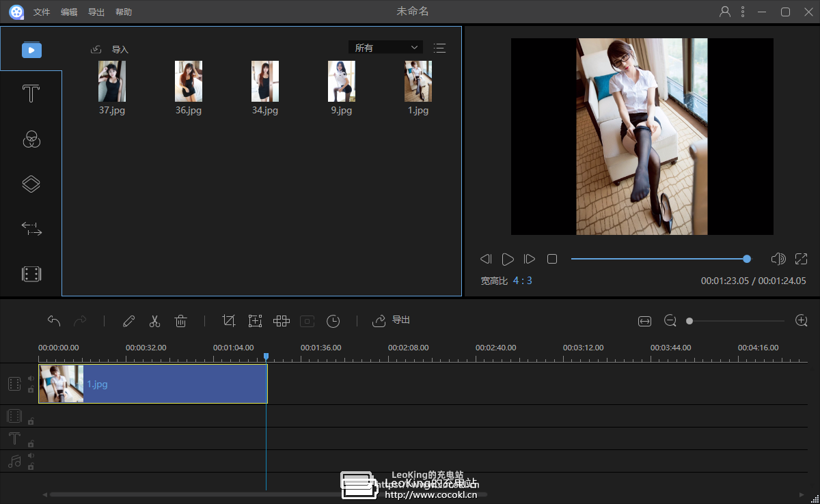Lock the main video track

31,389
